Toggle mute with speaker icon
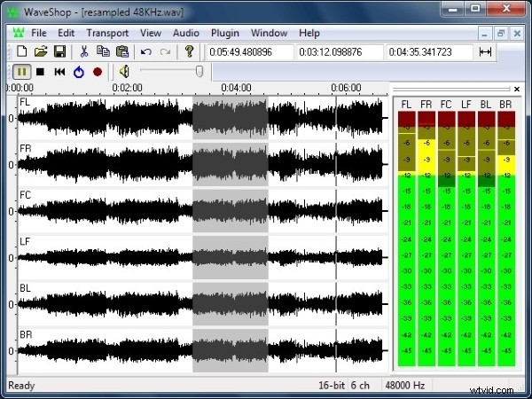Image resolution: width=532 pixels, height=399 pixels. [x=124, y=72]
